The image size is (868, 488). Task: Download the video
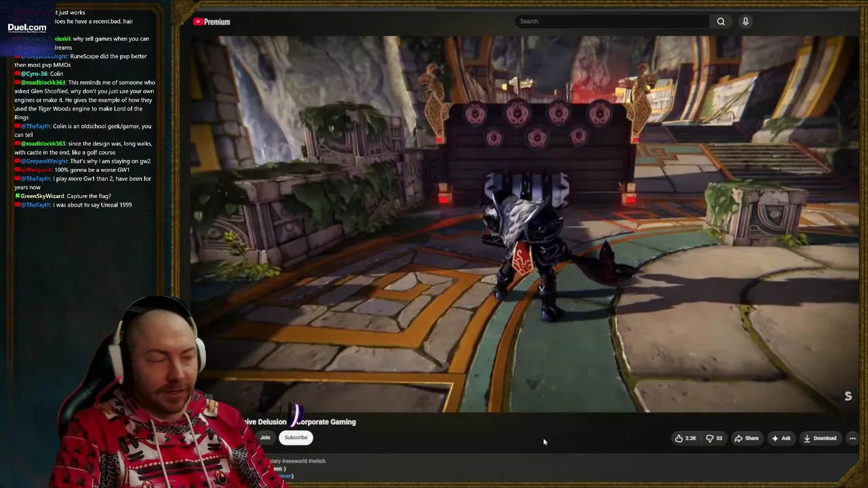[x=820, y=439]
